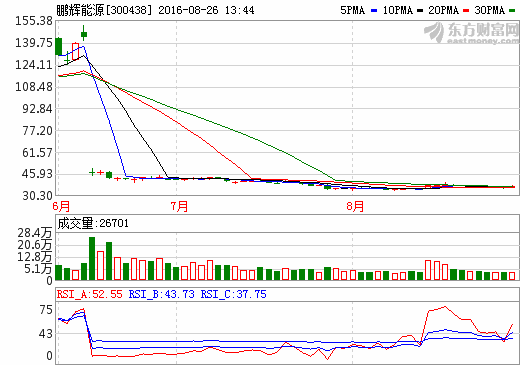Click the 10PMA black legend swatch
The height and width of the screenshot is (365, 520).
click(420, 11)
